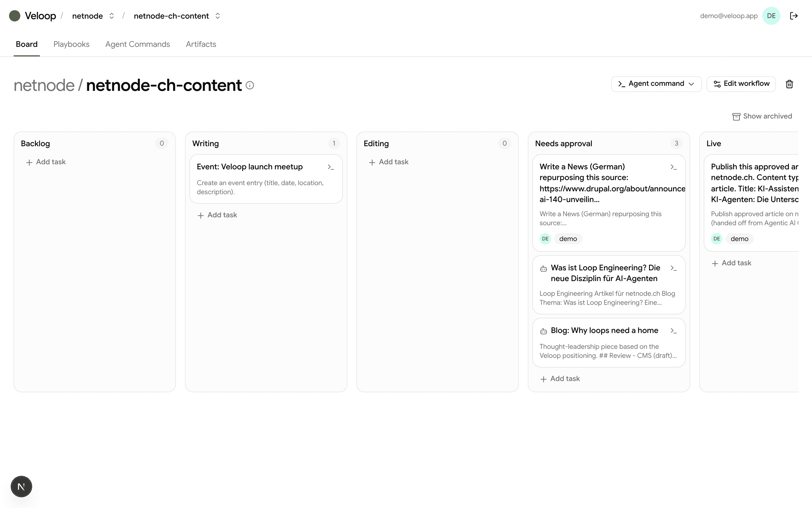Click Backlog column task count 0
This screenshot has width=812, height=508.
click(162, 143)
